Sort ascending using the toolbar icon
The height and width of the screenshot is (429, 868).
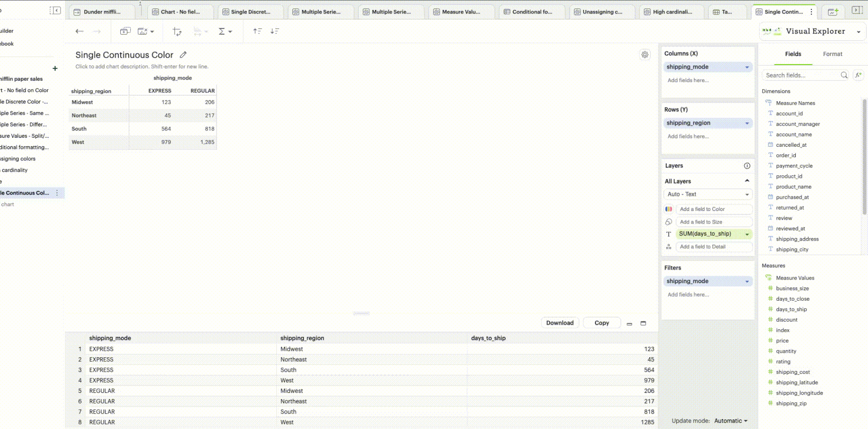[257, 31]
